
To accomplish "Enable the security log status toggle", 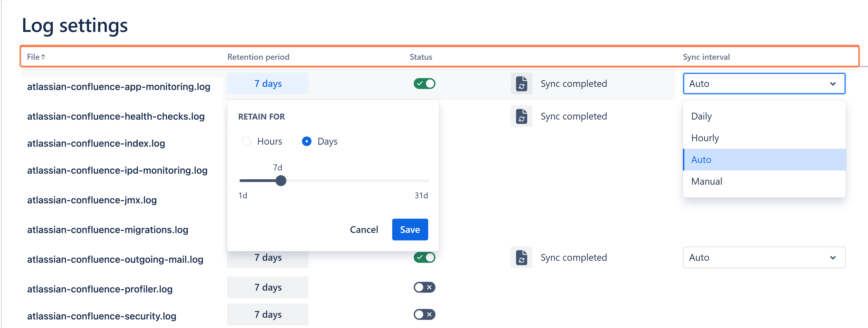I will coord(424,315).
